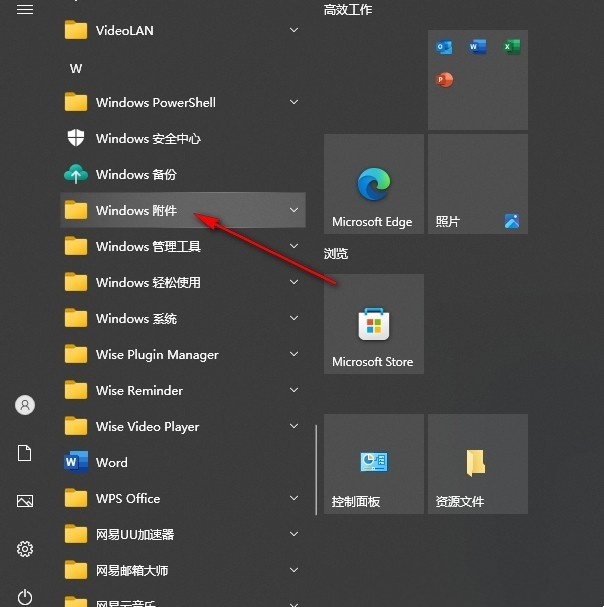Jump via the W letter header

click(76, 69)
